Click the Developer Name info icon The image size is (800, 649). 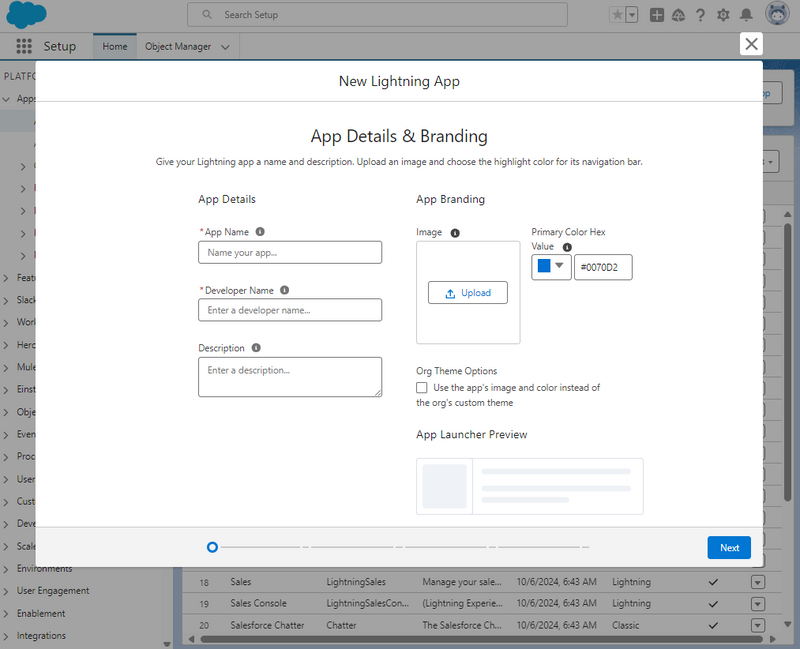pyautogui.click(x=285, y=290)
